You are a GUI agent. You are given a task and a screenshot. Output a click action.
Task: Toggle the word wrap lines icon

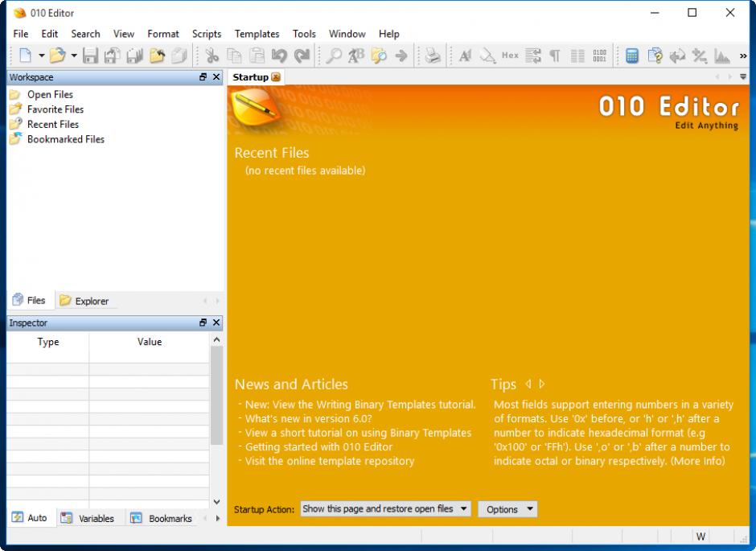[532, 56]
